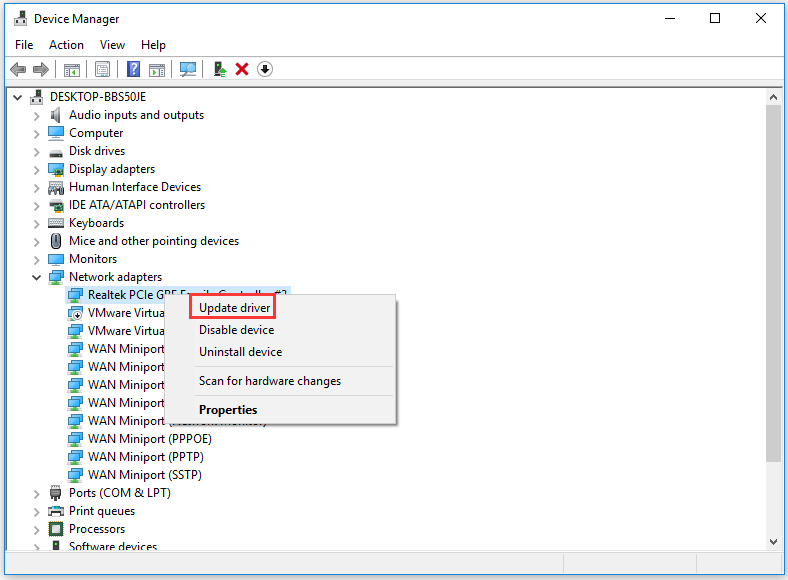Click the black down-arrow Disable device icon
Viewport: 788px width, 580px height.
point(264,69)
